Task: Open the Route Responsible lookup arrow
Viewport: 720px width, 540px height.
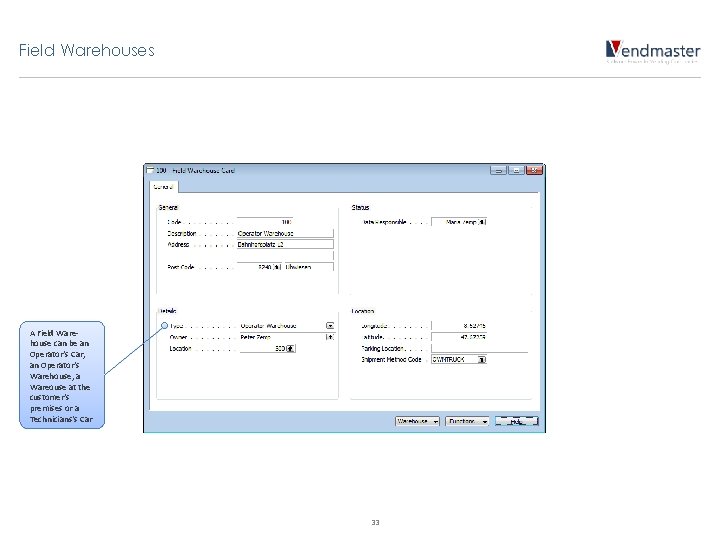Action: 482,222
